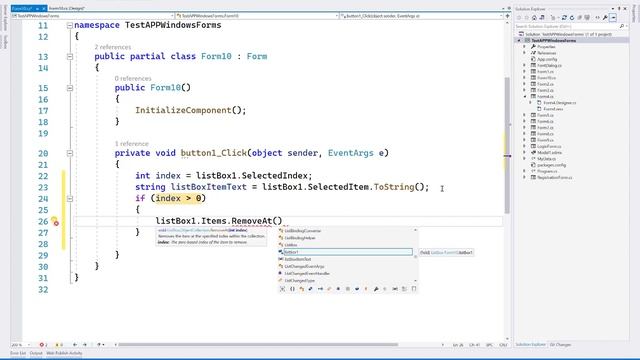Toggle the snippets filter at end of IntelliSense bar

pos(413,289)
